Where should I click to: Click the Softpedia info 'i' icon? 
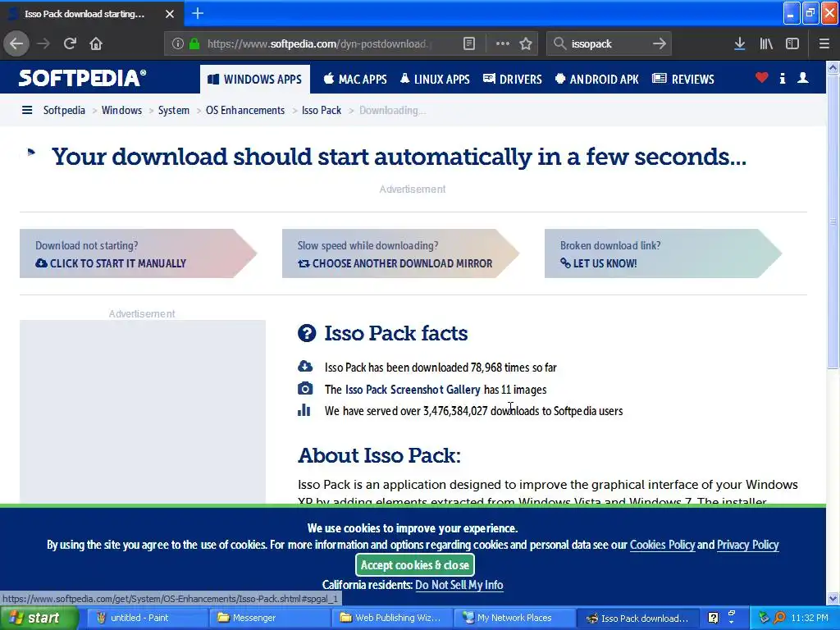coord(782,79)
